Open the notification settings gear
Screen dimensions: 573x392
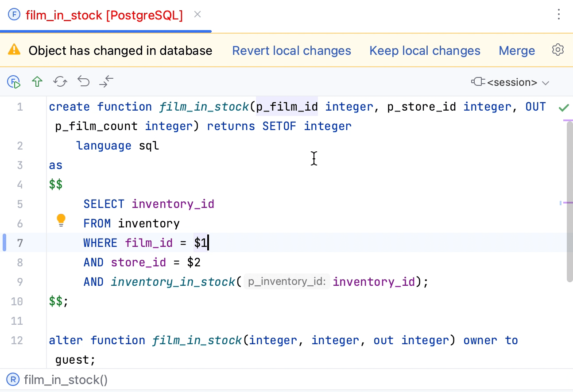(x=558, y=50)
